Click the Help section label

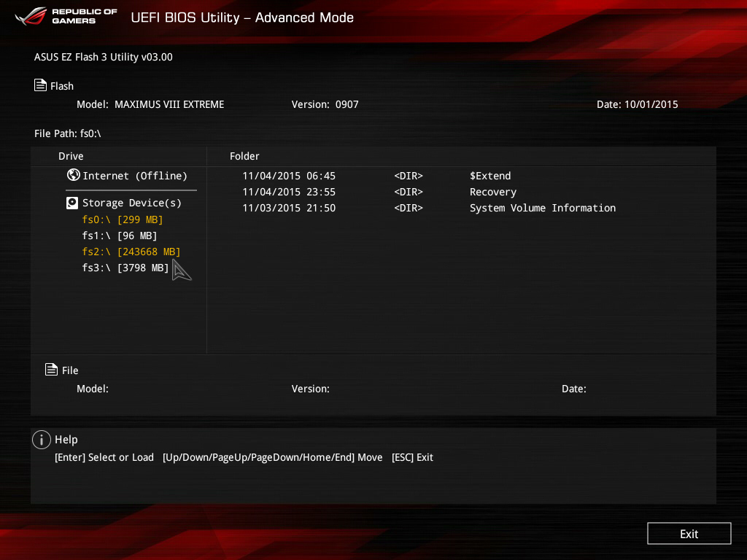[66, 440]
